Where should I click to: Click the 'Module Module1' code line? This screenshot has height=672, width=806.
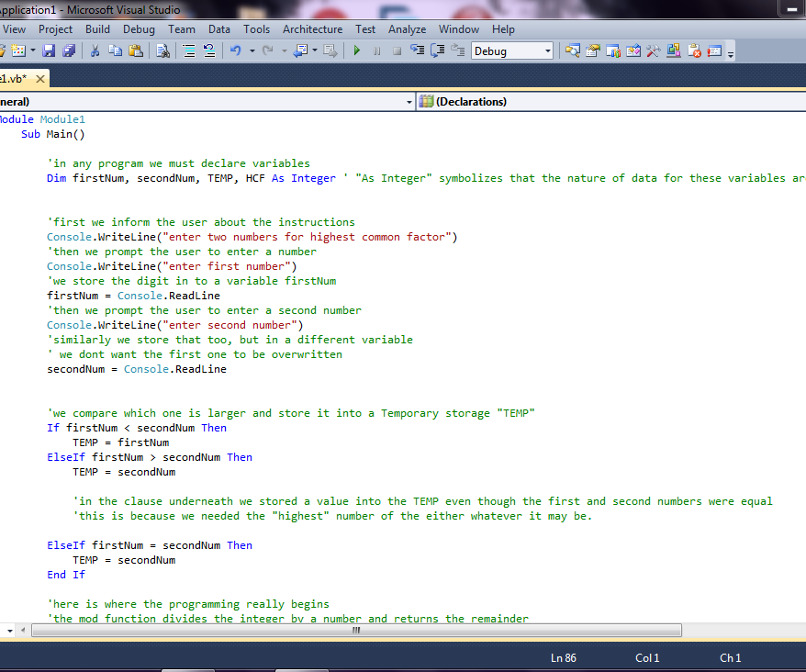pos(42,119)
